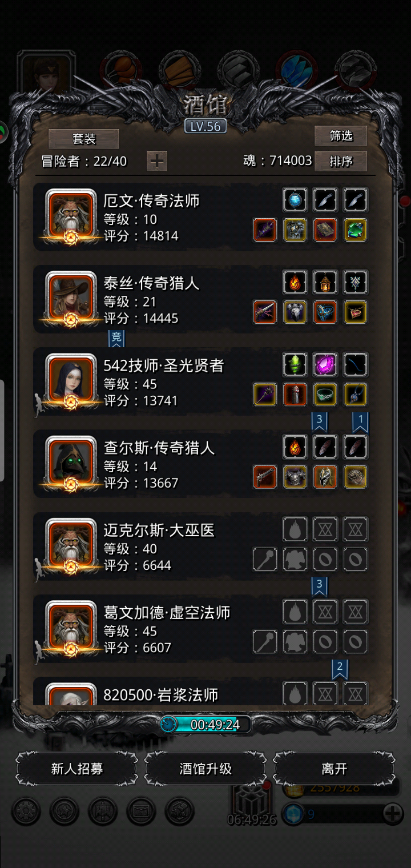Open the settings gear in bottom toolbar
411x868 pixels.
coord(26,811)
